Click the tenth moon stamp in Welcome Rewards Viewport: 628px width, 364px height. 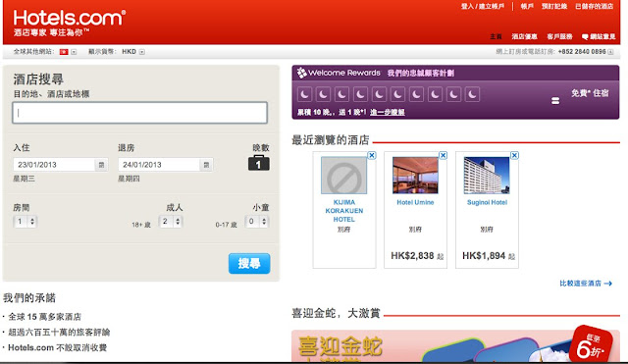tap(473, 94)
